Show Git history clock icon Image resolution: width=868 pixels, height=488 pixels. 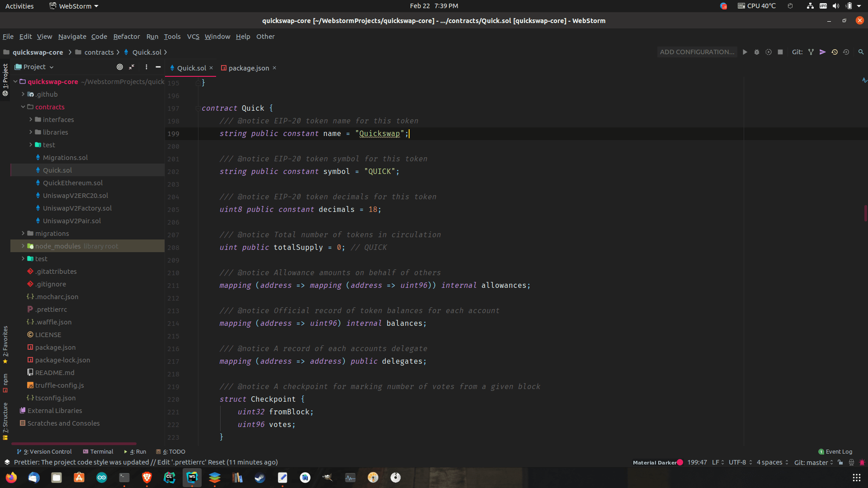[835, 52]
